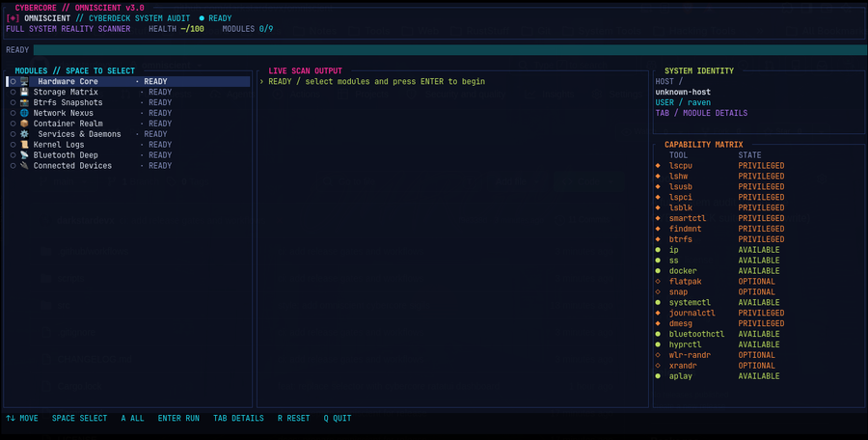Click the orange diamond marker beside lshw

point(658,177)
